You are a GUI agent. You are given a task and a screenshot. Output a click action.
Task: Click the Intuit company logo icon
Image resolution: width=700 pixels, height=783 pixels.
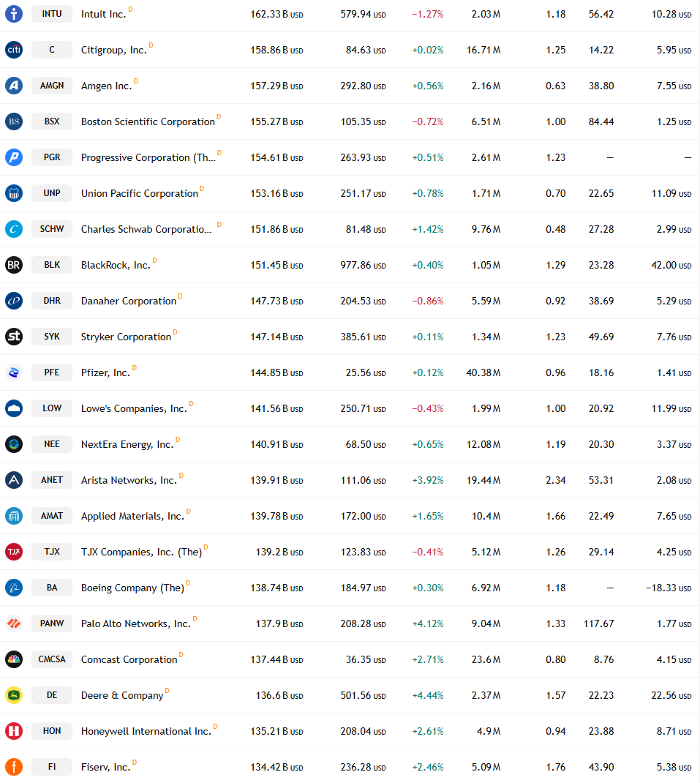pos(14,14)
